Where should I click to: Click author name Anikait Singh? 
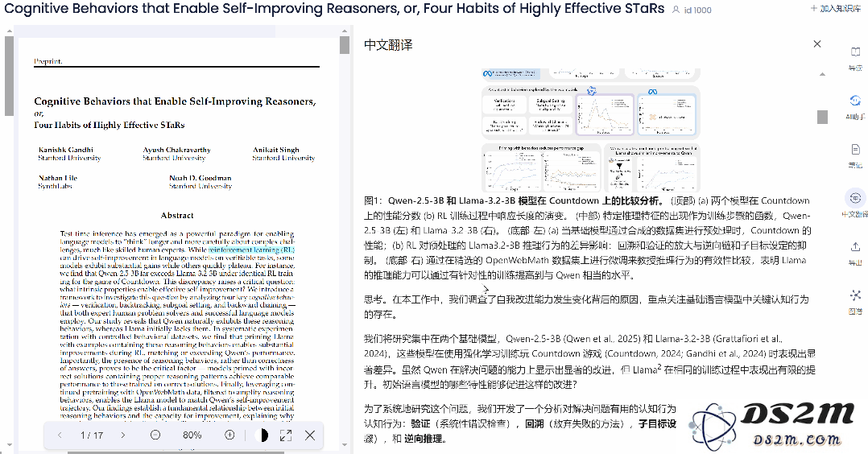(275, 150)
